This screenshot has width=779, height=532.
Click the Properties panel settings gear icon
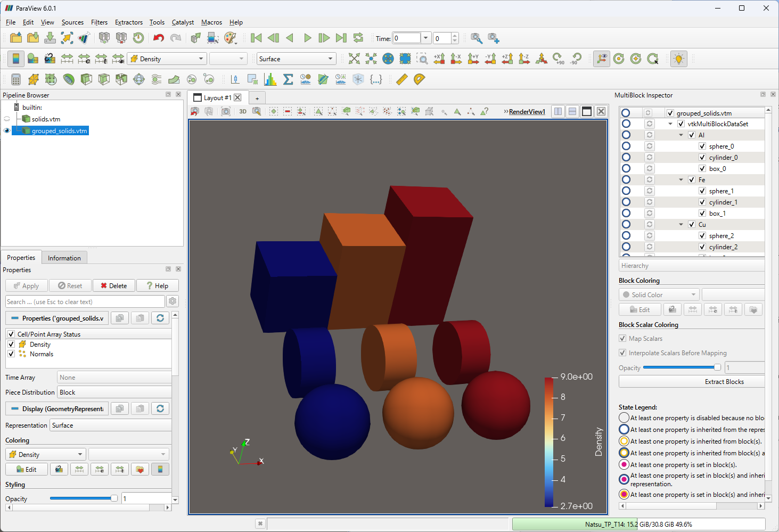click(173, 301)
